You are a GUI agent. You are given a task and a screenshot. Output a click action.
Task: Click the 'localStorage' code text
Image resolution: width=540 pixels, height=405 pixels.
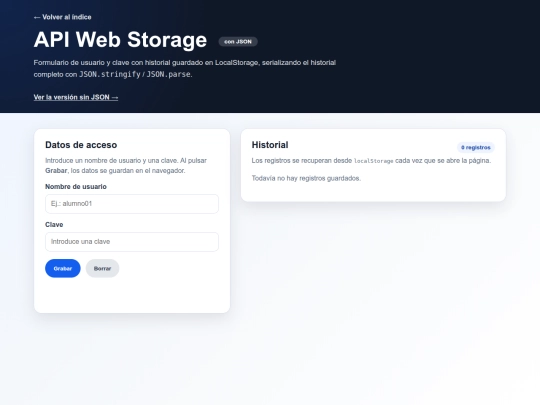pyautogui.click(x=373, y=161)
